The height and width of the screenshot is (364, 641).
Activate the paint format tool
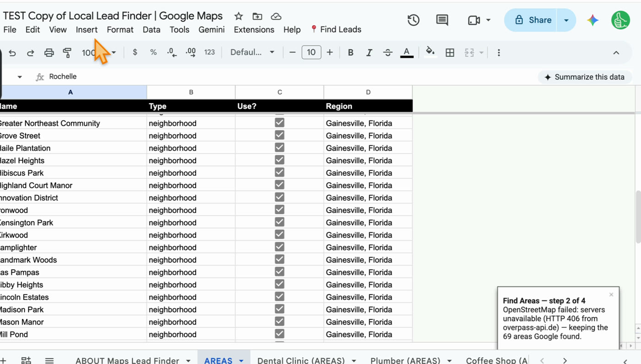[x=67, y=53]
